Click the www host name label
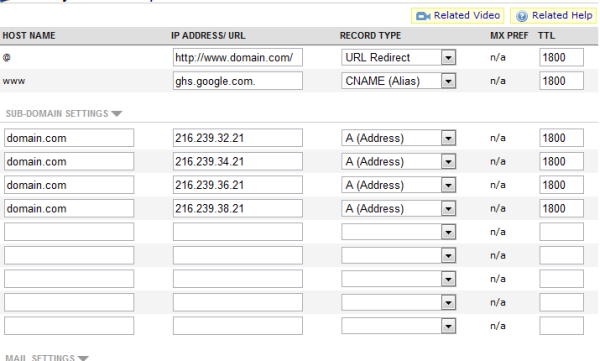This screenshot has height=361, width=600. point(14,81)
